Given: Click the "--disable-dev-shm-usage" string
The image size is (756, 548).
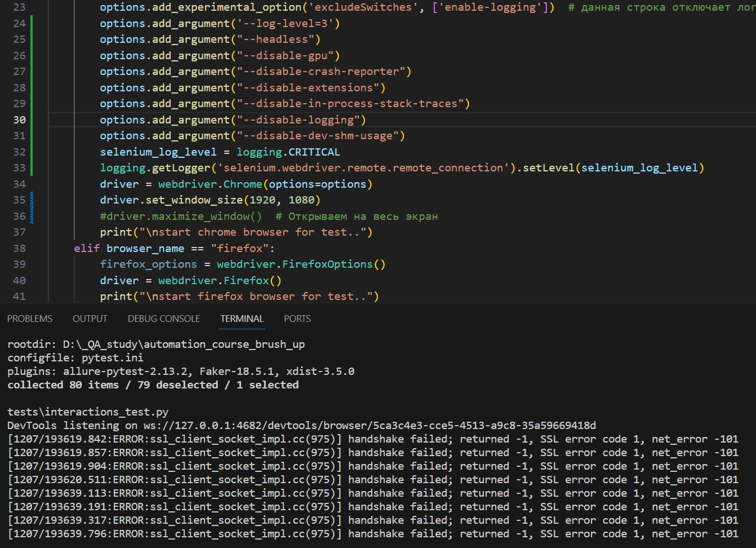Looking at the screenshot, I should point(318,136).
